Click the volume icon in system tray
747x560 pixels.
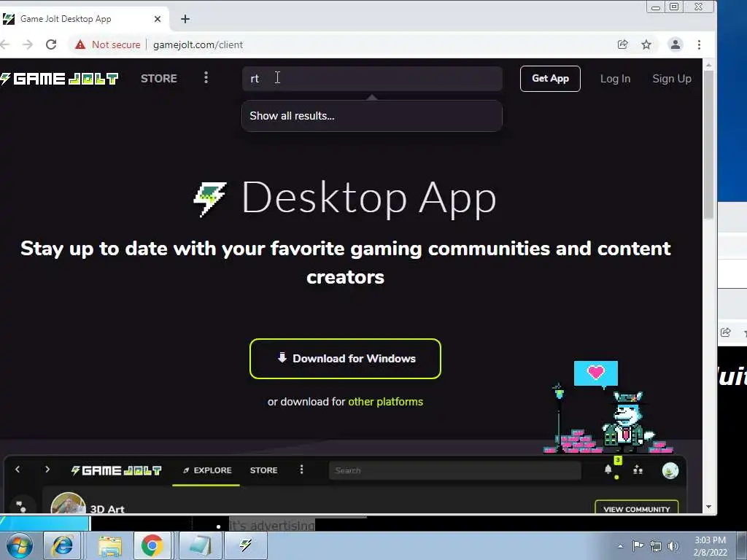point(673,546)
